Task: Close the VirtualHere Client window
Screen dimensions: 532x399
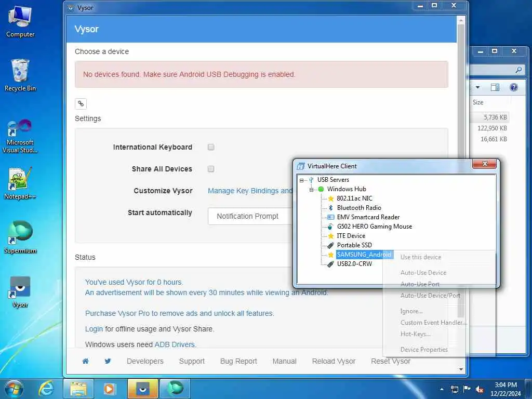Action: pos(485,164)
